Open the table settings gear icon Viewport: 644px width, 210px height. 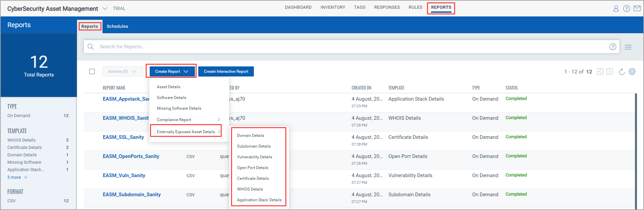pos(632,71)
